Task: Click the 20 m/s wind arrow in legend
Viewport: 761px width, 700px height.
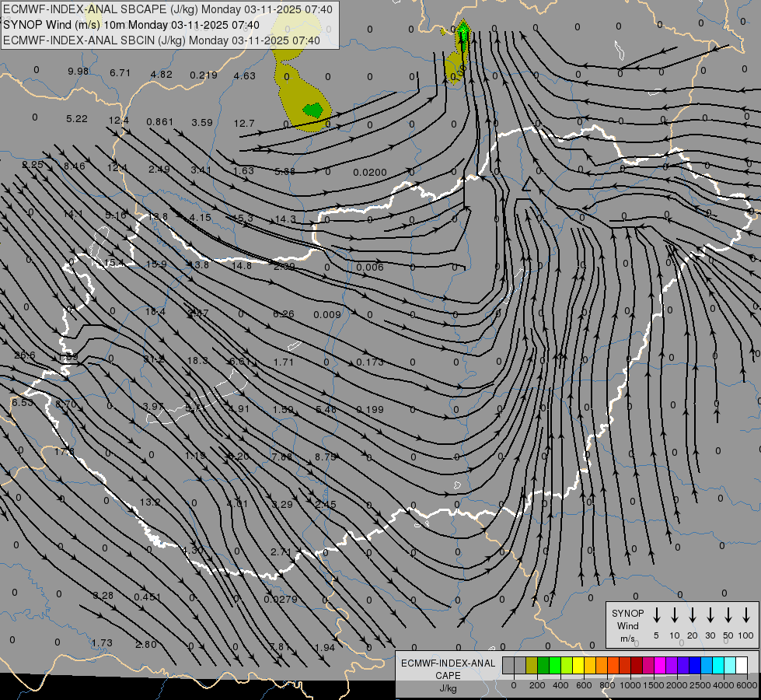Action: click(693, 615)
